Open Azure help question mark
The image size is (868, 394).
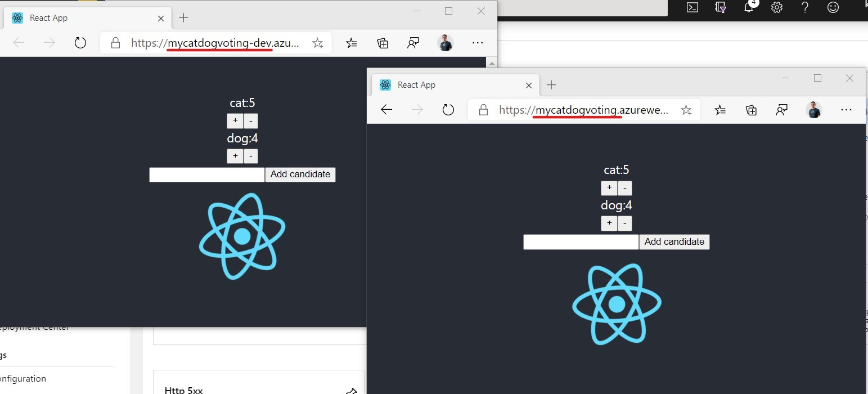pyautogui.click(x=805, y=7)
